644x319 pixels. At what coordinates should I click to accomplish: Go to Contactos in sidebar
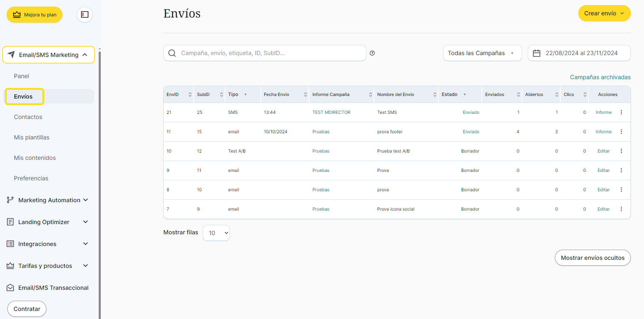28,117
